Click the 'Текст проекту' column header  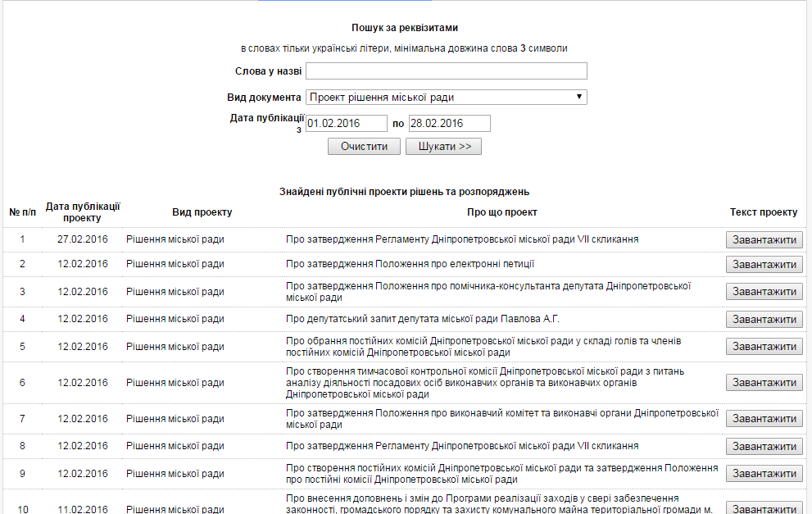(x=764, y=212)
